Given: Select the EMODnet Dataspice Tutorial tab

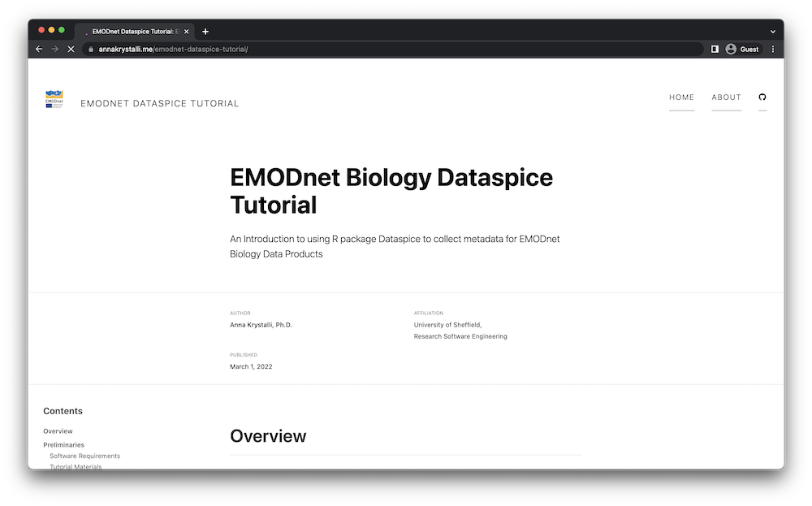Looking at the screenshot, I should click(135, 32).
